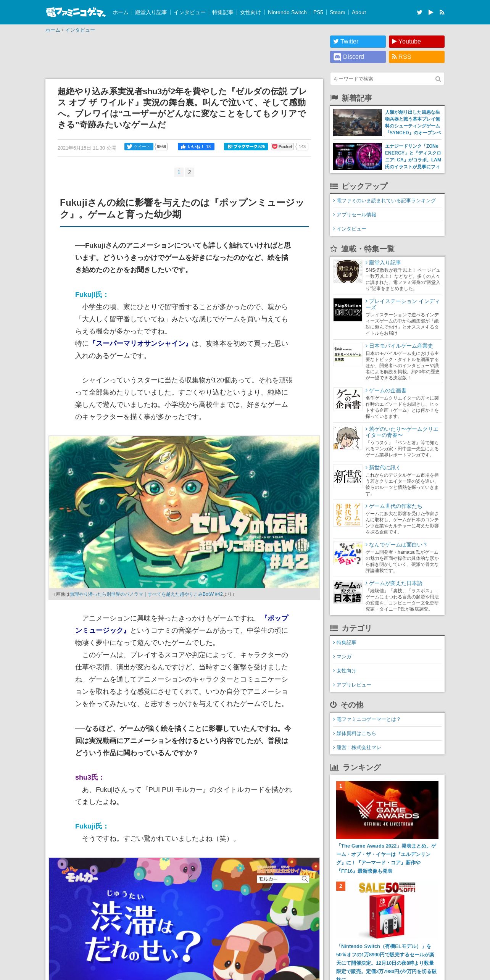Screen dimensions: 490x980
Task: Open the ゲームの企画書 series link
Action: pyautogui.click(x=387, y=390)
